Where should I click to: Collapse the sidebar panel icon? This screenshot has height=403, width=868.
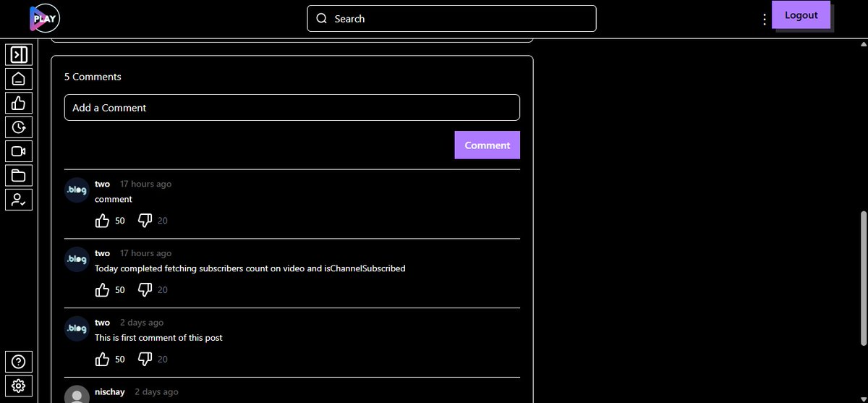click(19, 54)
